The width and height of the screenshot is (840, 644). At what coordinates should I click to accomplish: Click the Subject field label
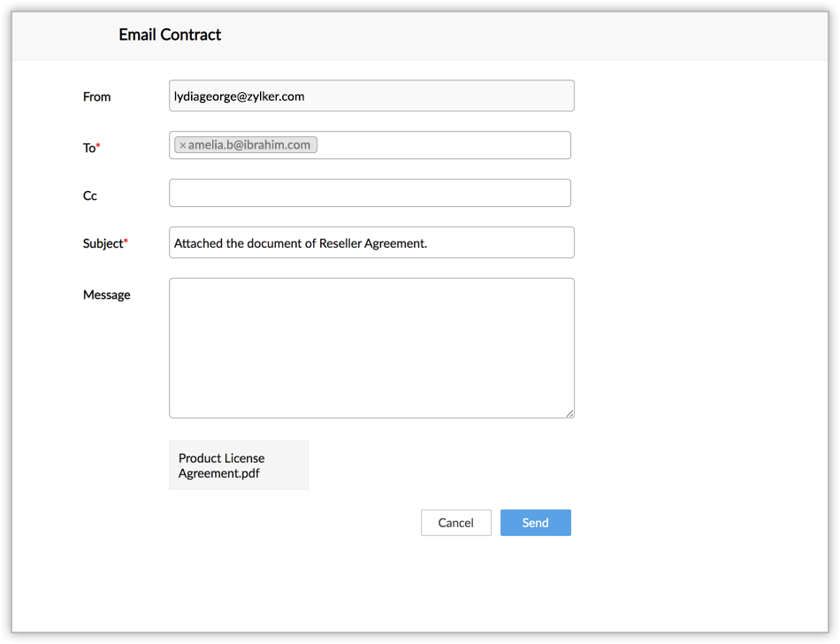[x=103, y=243]
